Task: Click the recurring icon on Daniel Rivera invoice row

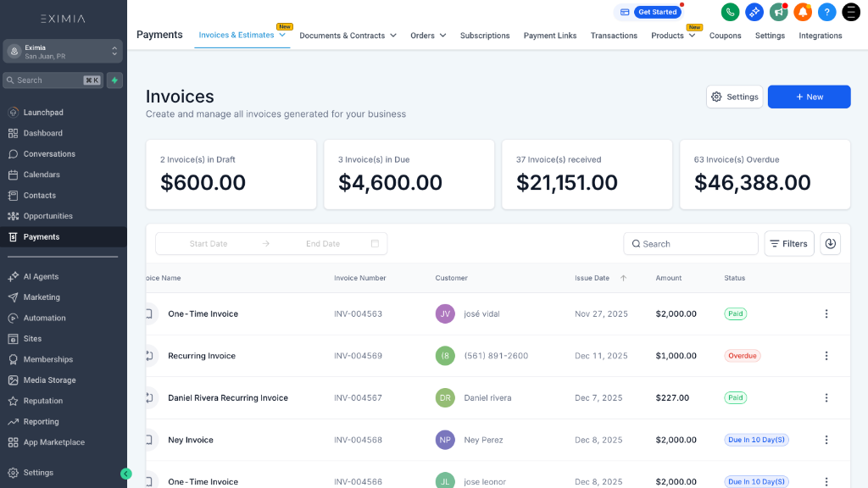Action: 149,397
